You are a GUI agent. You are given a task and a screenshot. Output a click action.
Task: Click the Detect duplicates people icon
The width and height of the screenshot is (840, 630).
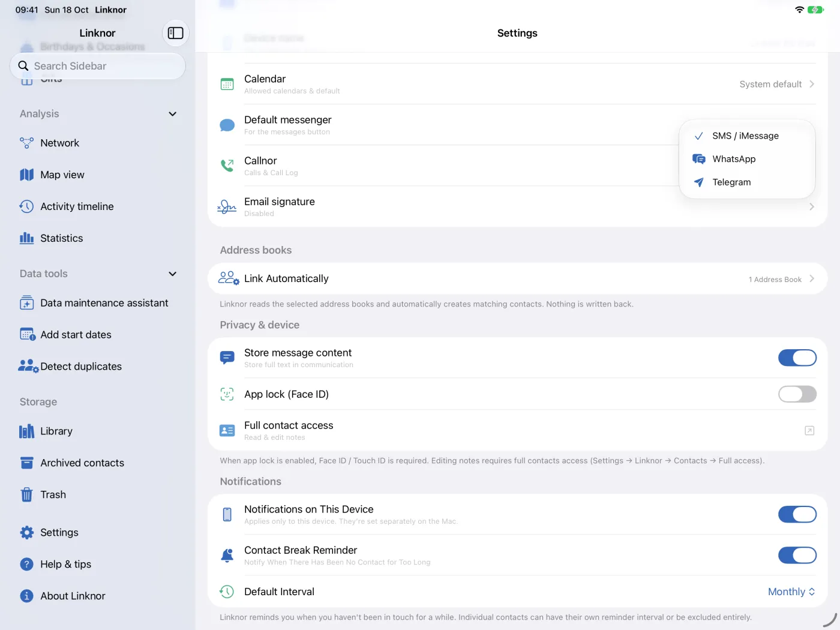[28, 366]
